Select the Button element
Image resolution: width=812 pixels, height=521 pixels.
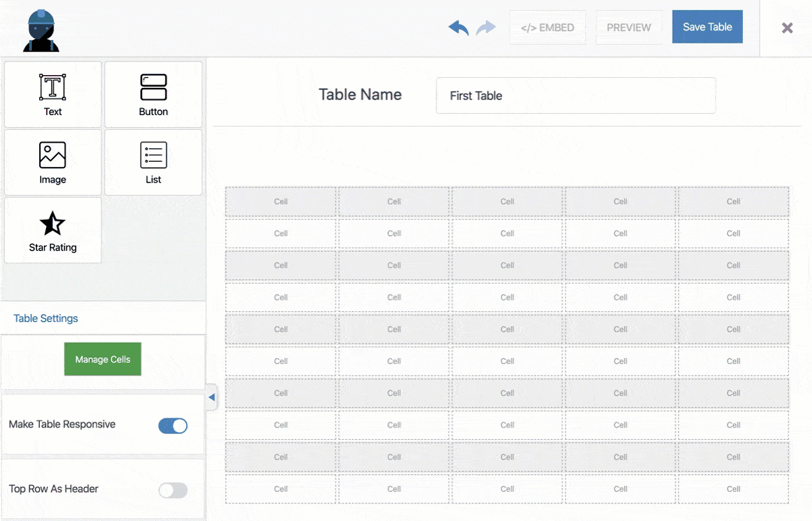[153, 94]
